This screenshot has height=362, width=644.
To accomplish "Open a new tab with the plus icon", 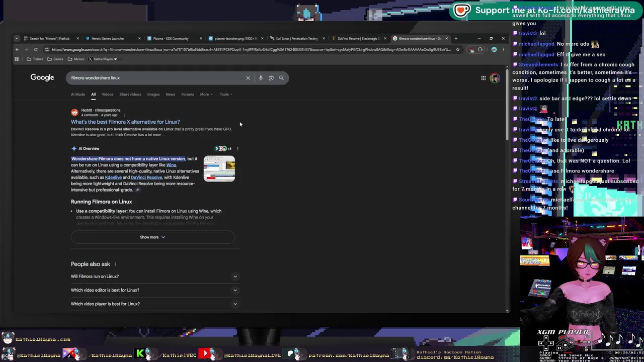I will 456,38.
